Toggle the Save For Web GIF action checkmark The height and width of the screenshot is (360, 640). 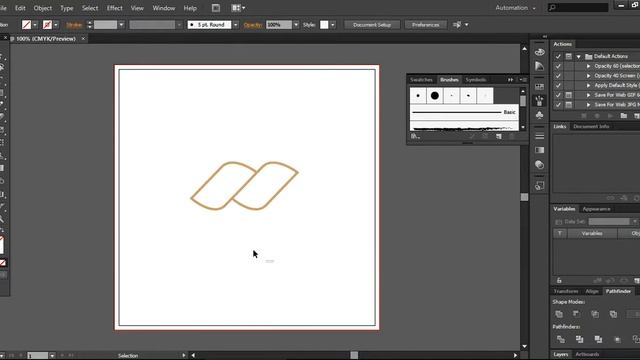[x=558, y=95]
